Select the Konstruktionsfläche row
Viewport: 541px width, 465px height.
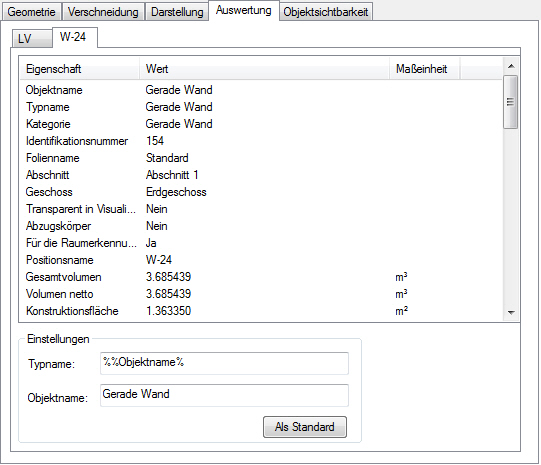click(x=261, y=311)
